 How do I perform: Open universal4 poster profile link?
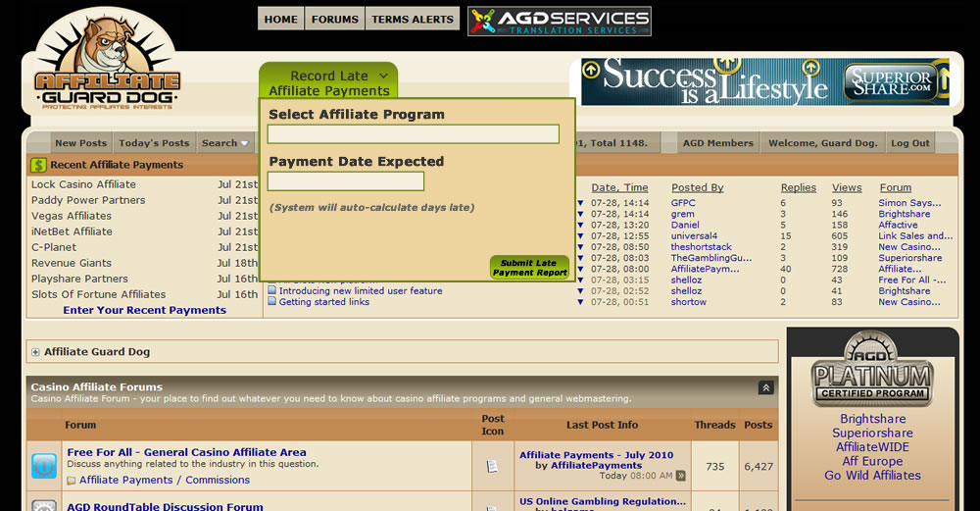click(694, 235)
